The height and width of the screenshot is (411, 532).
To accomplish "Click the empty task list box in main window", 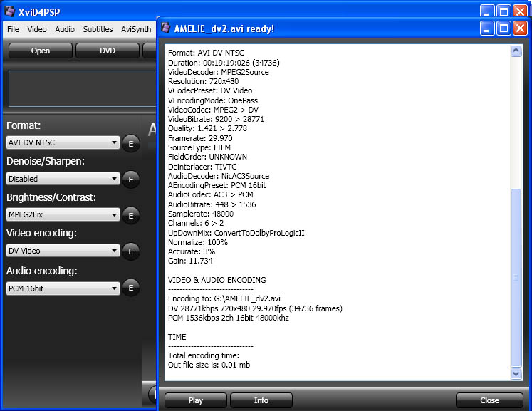I will pyautogui.click(x=82, y=88).
